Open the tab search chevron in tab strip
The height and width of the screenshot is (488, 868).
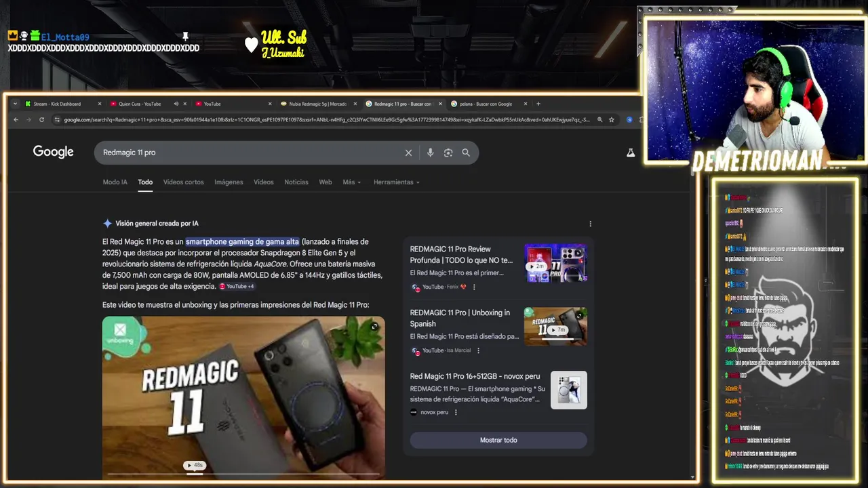pyautogui.click(x=15, y=104)
